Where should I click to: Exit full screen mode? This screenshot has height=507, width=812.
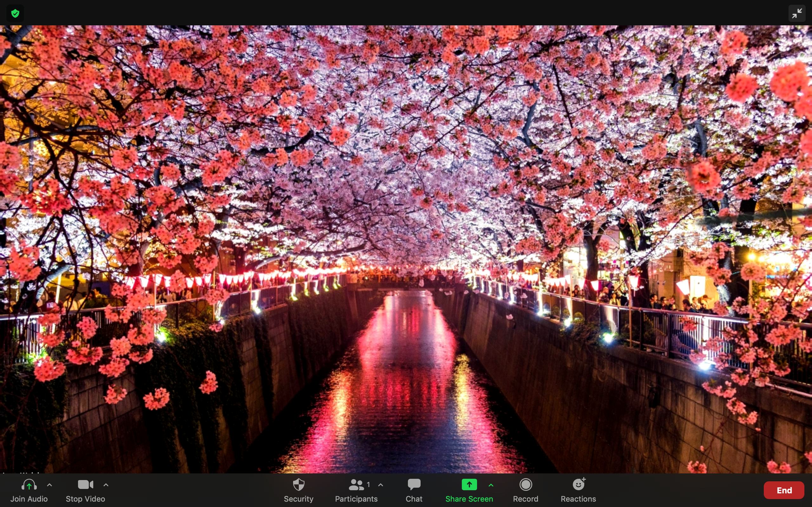(x=796, y=13)
